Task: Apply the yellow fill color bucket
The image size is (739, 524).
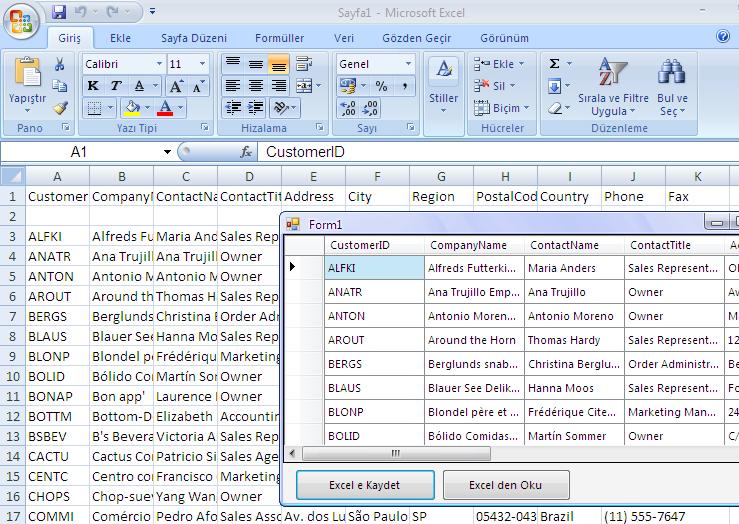Action: 132,108
